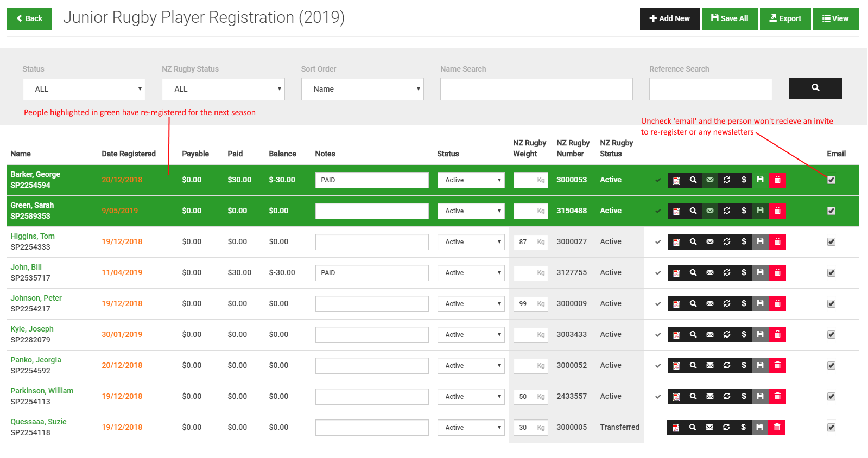The height and width of the screenshot is (458, 868).
Task: Open Status dropdown for John, Bill
Action: [x=471, y=273]
